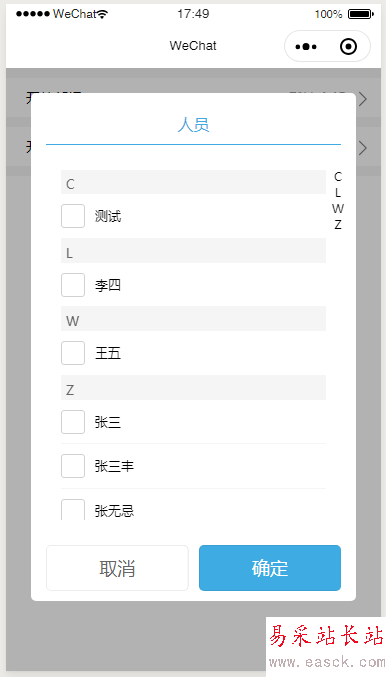Open the first row's right chevron

tap(363, 99)
